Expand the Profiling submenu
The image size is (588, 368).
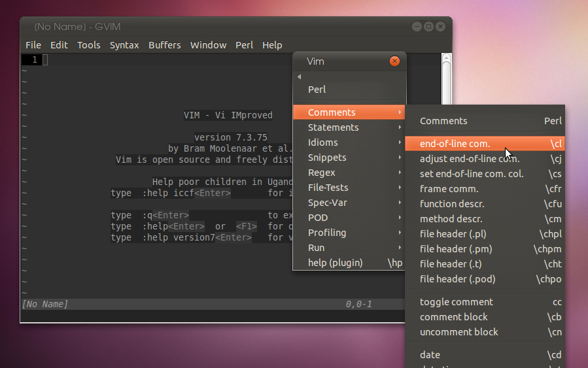click(x=349, y=232)
